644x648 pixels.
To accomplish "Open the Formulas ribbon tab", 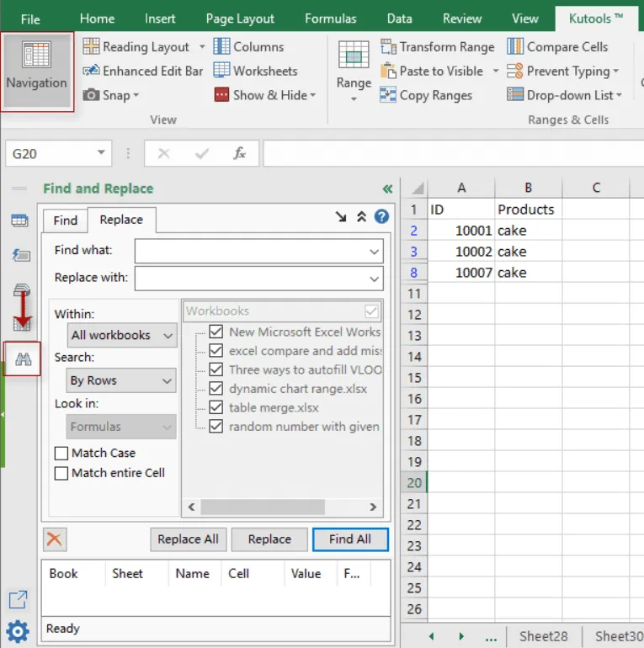I will (330, 19).
